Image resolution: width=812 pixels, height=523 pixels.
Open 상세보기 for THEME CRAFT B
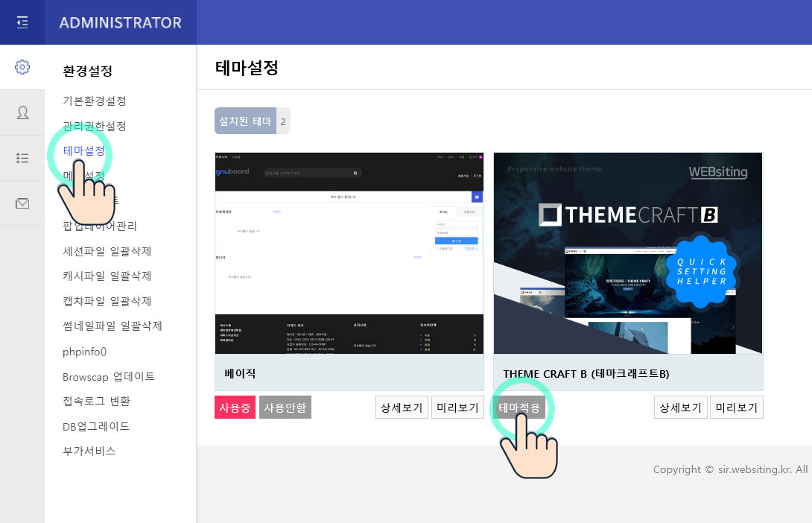pyautogui.click(x=680, y=408)
